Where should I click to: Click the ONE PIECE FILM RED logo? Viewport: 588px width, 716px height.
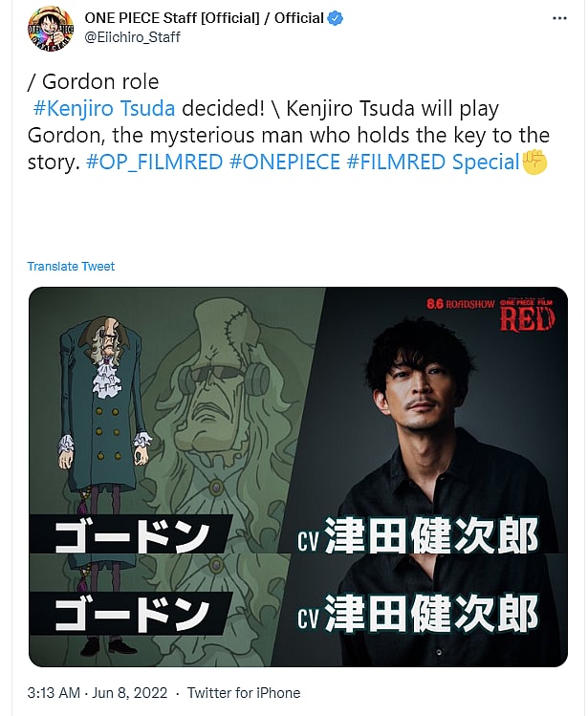pos(527,315)
